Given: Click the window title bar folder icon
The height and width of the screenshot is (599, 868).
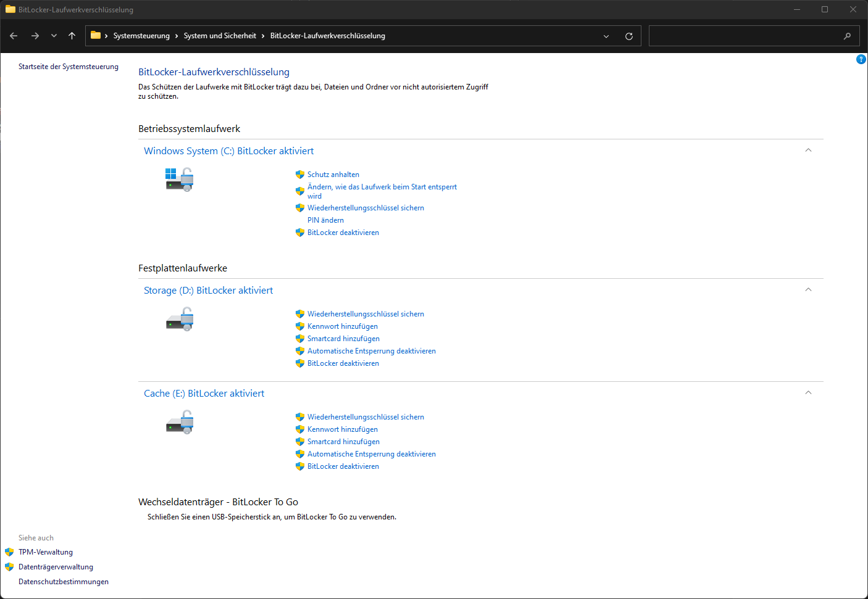Looking at the screenshot, I should 10,9.
